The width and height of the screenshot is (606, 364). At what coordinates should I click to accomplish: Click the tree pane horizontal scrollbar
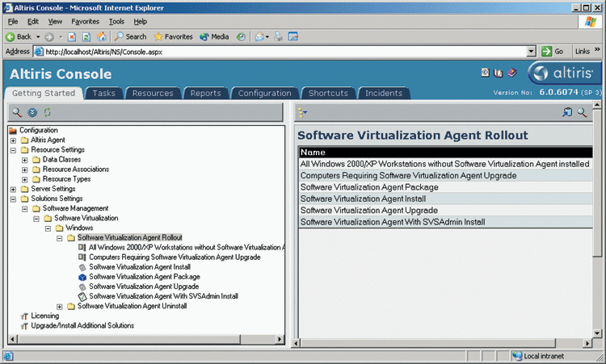click(145, 339)
